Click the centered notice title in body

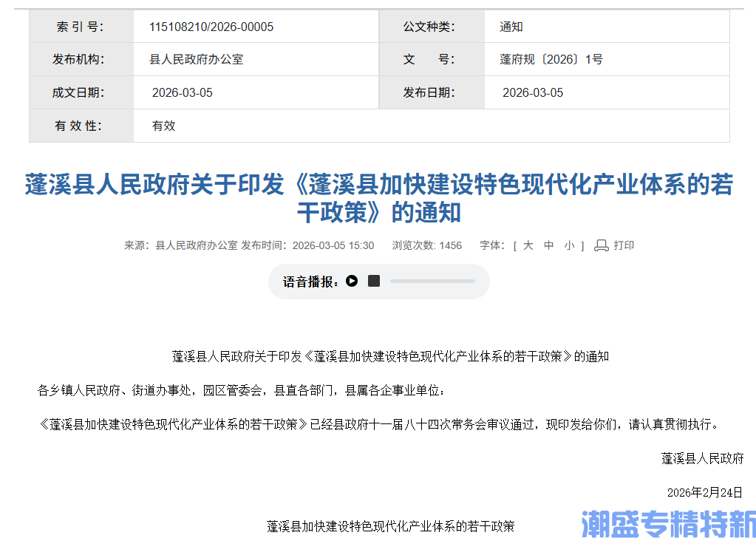390,357
